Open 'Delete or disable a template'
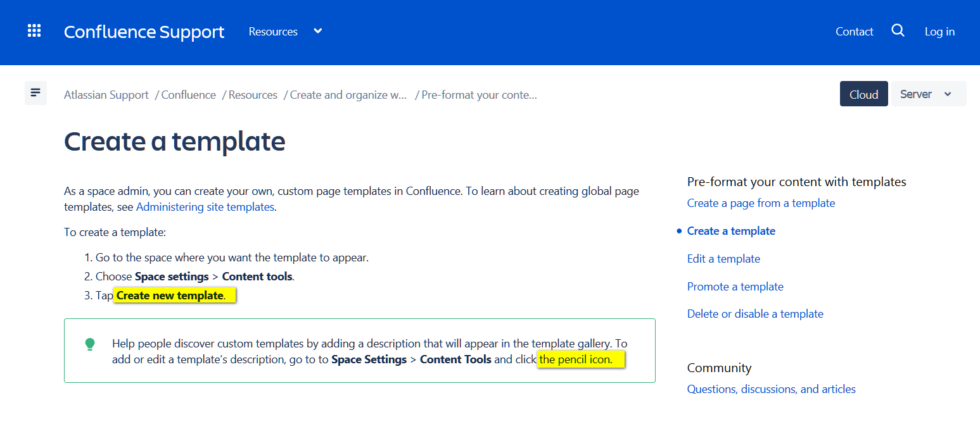Screen dimensions: 980x424 pos(755,314)
